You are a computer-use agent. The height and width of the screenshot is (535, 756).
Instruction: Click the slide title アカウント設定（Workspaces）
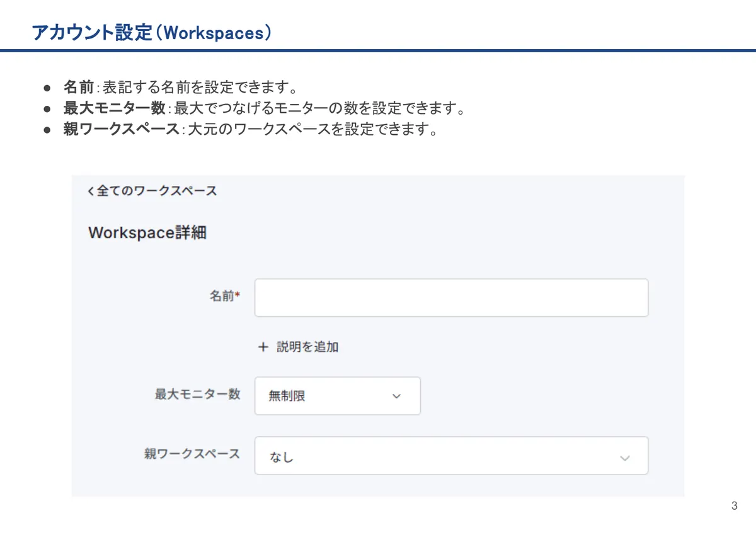point(152,33)
